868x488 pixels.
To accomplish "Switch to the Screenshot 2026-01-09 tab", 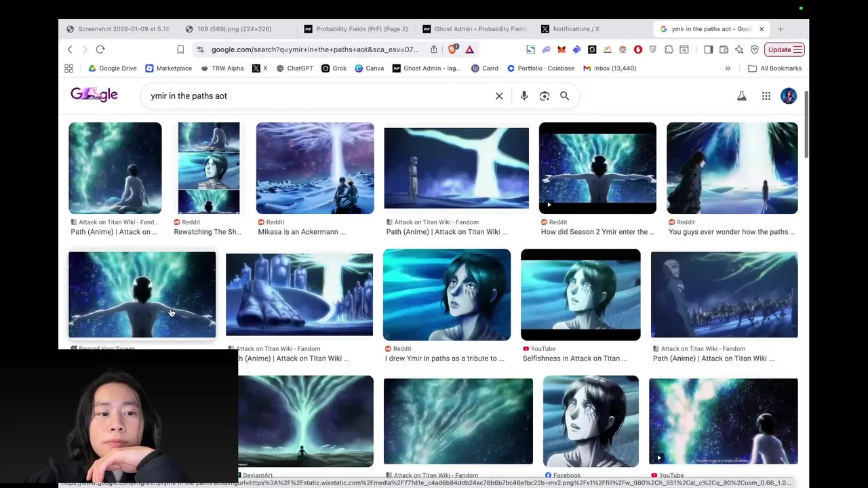I will click(x=118, y=29).
